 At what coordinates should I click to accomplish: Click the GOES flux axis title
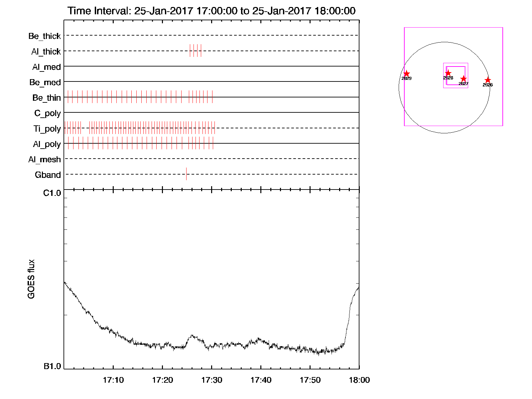(x=31, y=279)
